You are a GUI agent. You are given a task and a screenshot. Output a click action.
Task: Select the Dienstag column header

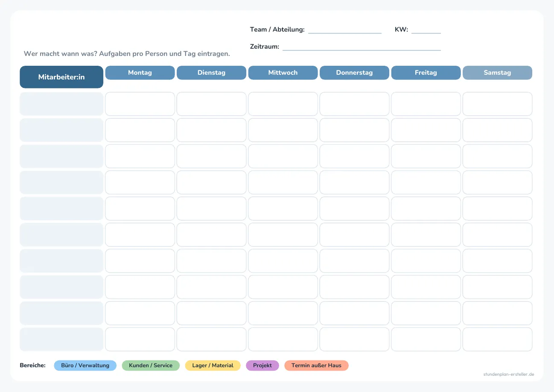coord(211,73)
